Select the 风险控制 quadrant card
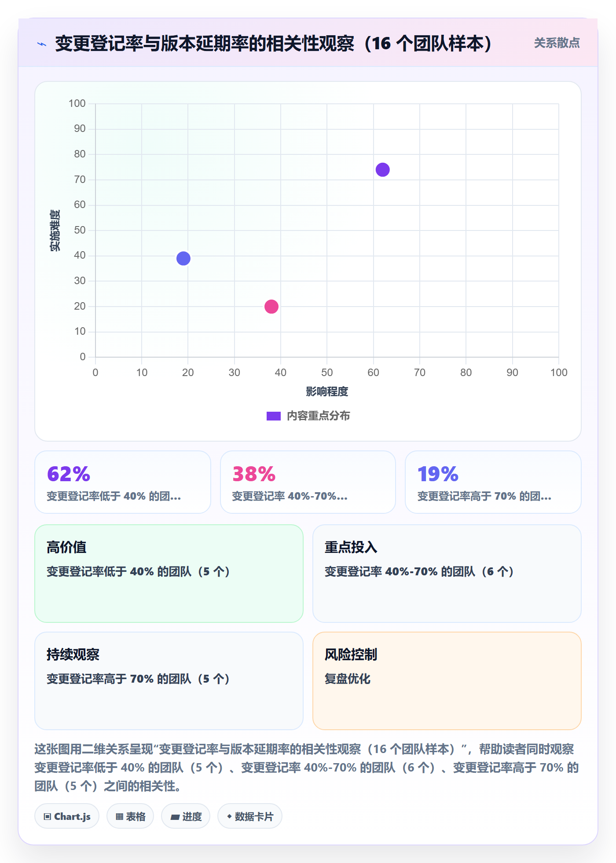This screenshot has width=616, height=863. [x=447, y=681]
